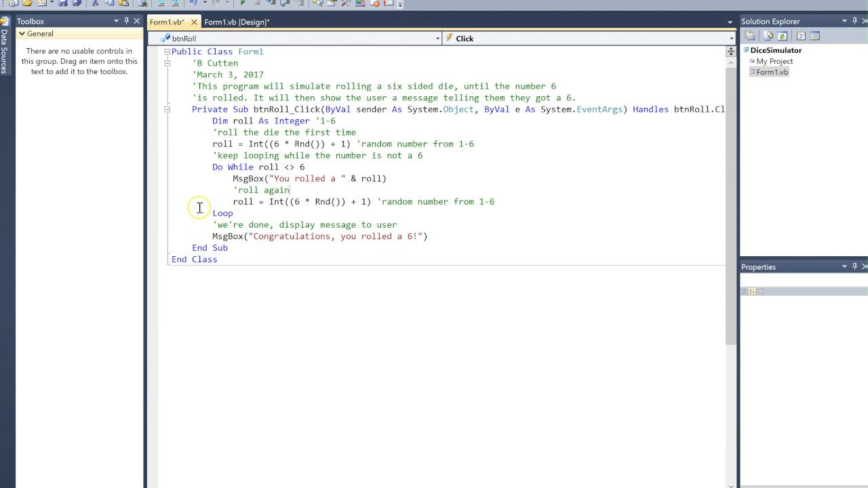Click the green Start Debugging arrow
This screenshot has width=868, height=488.
(x=243, y=3)
